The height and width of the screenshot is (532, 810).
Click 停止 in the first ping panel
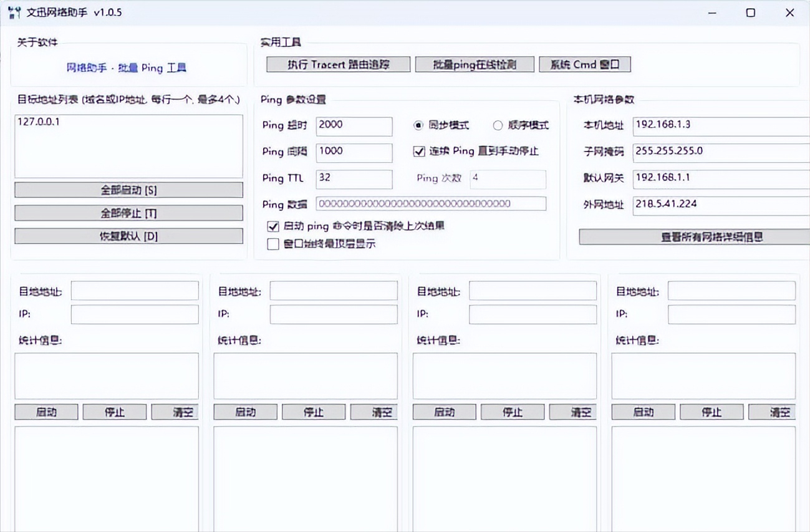point(115,412)
